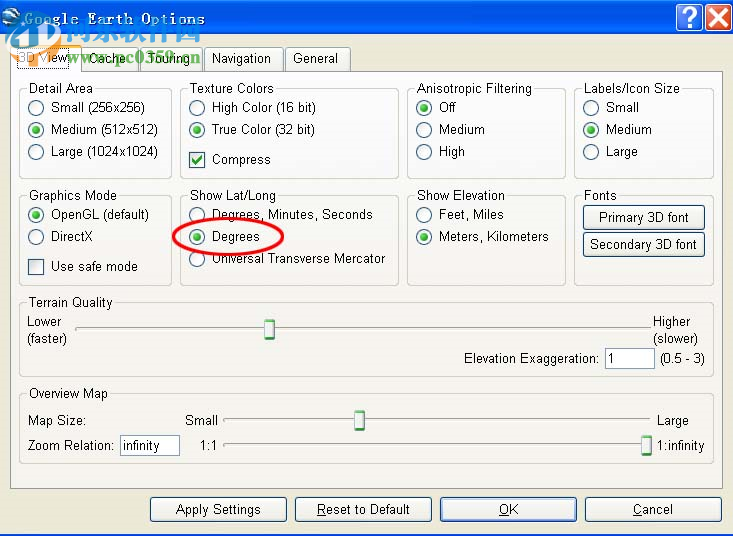Close the Google Earth Options dialog

click(x=718, y=18)
